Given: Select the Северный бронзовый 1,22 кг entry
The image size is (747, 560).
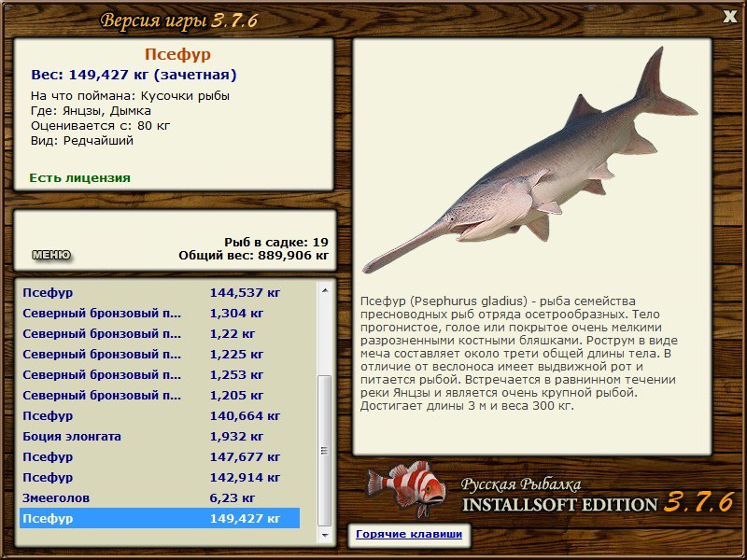Looking at the screenshot, I should click(x=160, y=333).
